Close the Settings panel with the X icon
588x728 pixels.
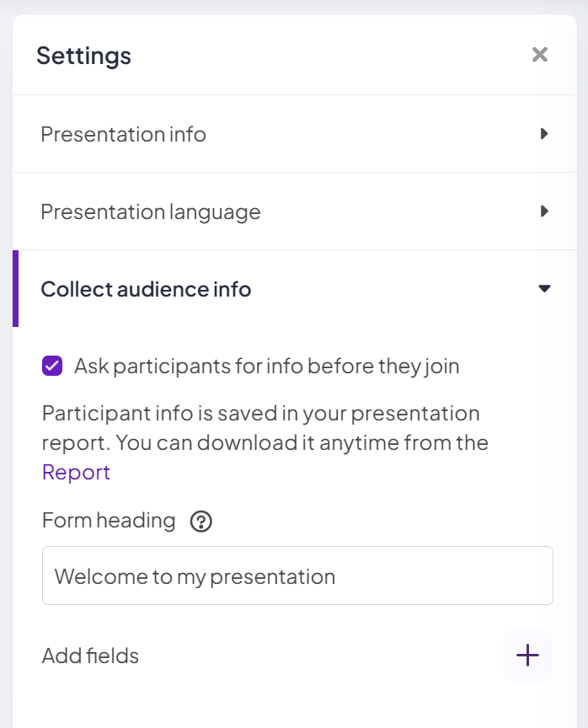(x=540, y=55)
